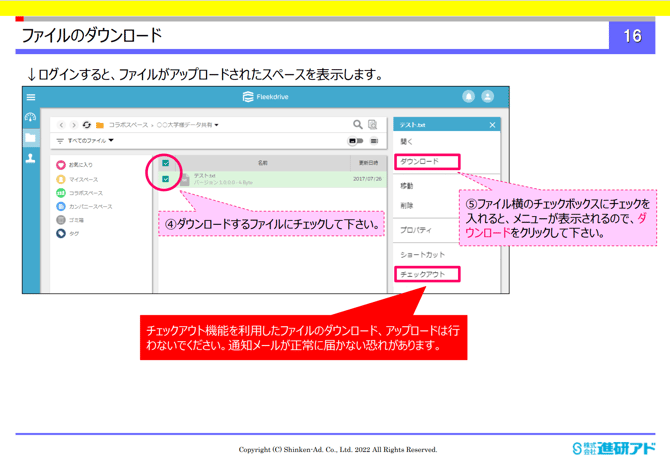Screen dimensions: 670x464
Task: Click the Fleekdrive logo in the header
Action: point(265,97)
